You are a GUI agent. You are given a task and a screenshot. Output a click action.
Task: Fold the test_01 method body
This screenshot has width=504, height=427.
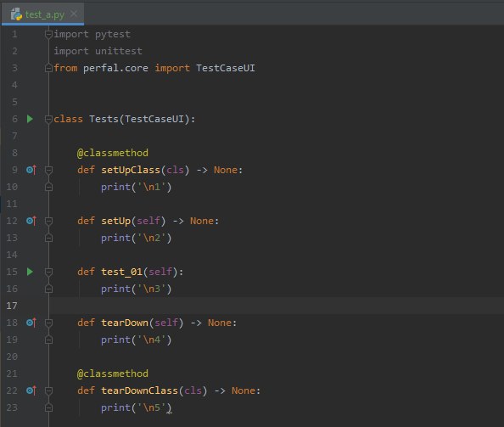(48, 272)
